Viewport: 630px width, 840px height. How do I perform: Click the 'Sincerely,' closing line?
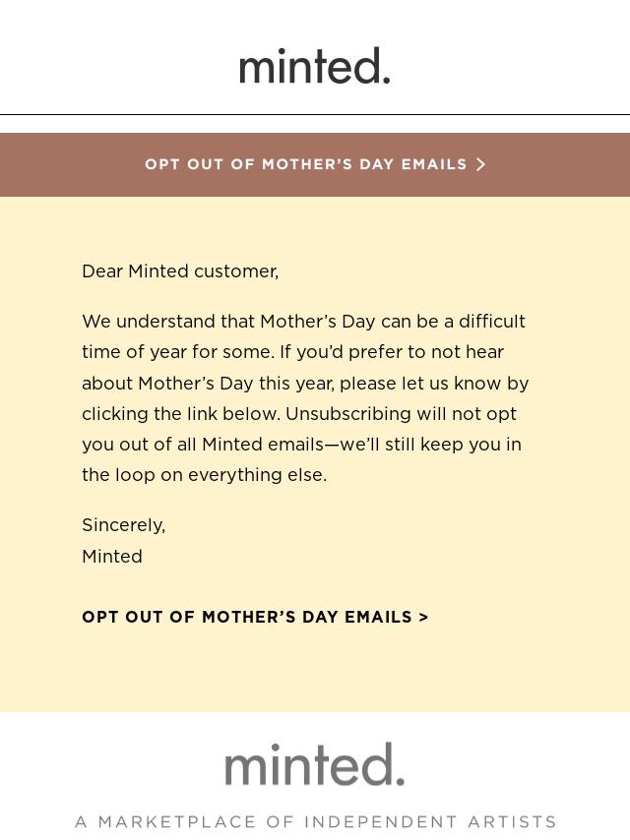click(x=123, y=525)
